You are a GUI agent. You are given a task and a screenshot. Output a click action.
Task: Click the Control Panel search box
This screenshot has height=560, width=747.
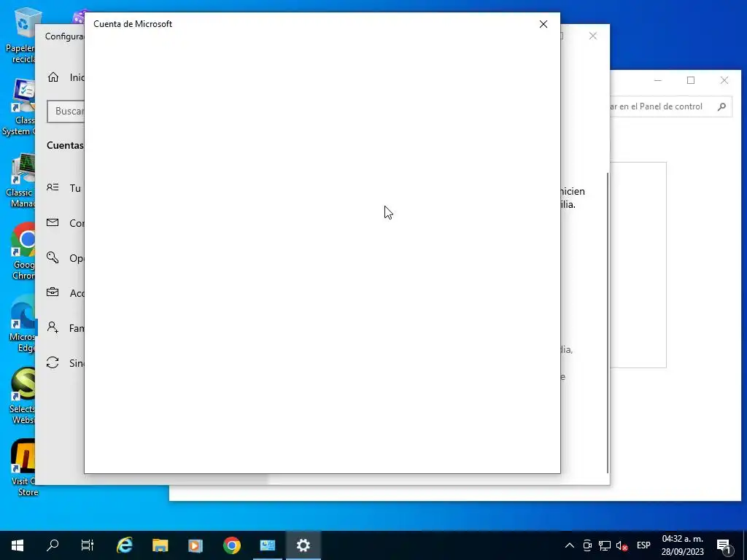click(670, 106)
